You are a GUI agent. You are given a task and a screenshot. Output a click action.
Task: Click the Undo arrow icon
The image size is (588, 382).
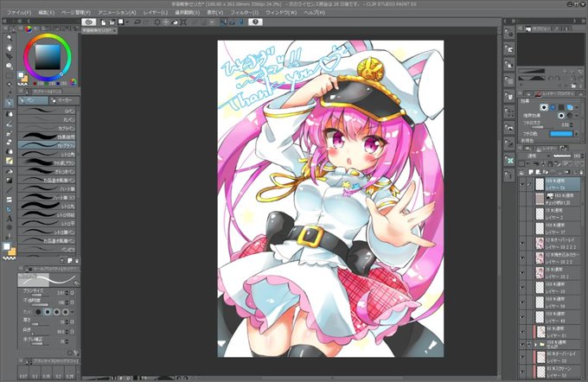click(x=137, y=22)
